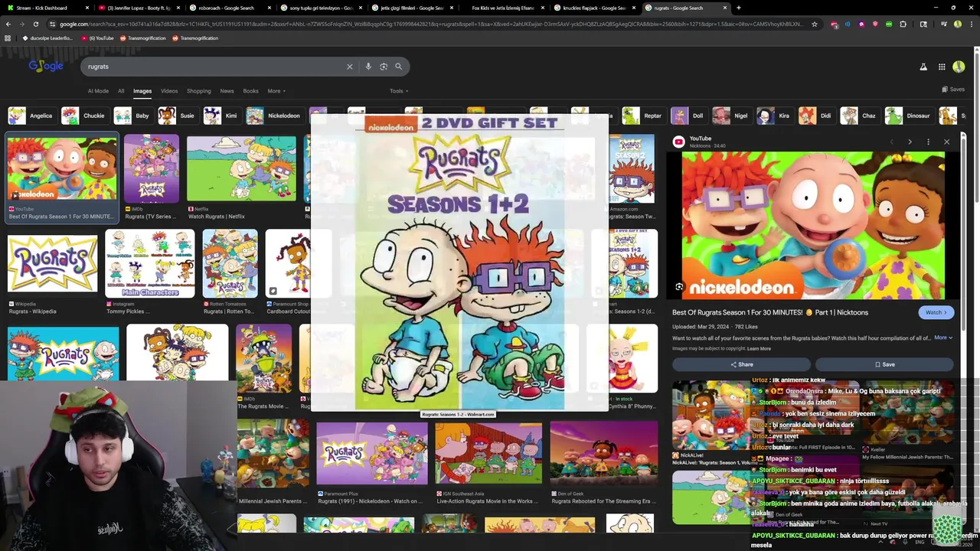The image size is (980, 551).
Task: Open a new browser tab
Action: point(738,8)
